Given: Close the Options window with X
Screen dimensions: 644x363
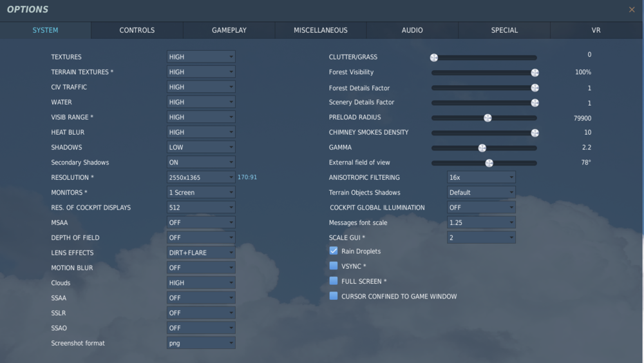Looking at the screenshot, I should pos(632,10).
